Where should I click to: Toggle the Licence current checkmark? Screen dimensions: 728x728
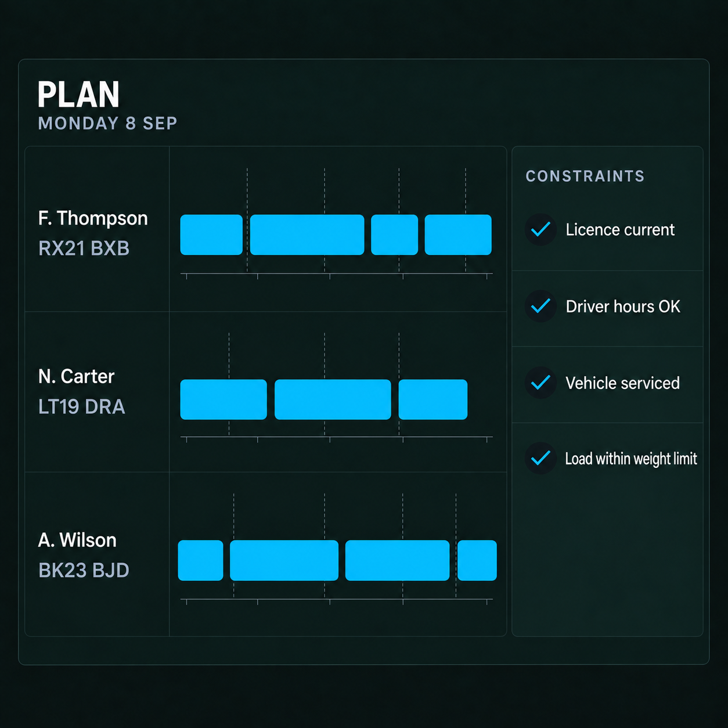click(540, 229)
